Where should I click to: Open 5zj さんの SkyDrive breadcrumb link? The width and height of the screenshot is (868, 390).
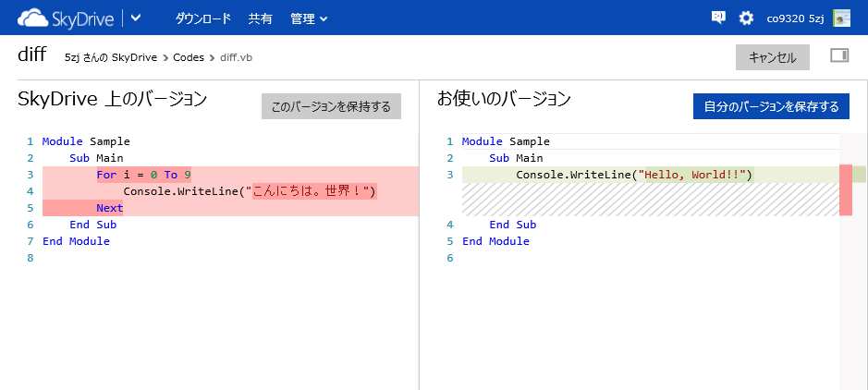(x=111, y=57)
